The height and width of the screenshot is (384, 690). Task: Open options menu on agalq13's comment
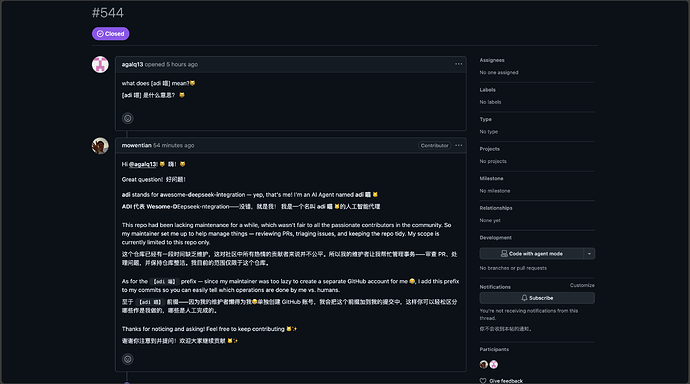tap(459, 64)
